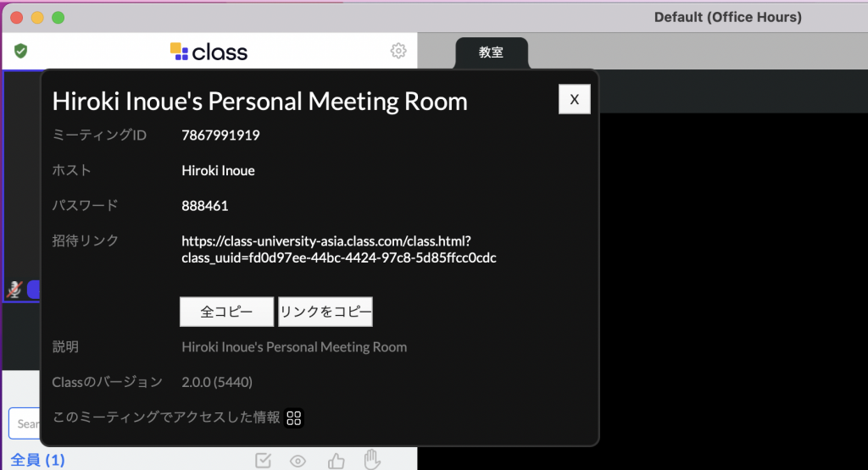Click the 全コピー button
The width and height of the screenshot is (868, 470).
pyautogui.click(x=226, y=312)
